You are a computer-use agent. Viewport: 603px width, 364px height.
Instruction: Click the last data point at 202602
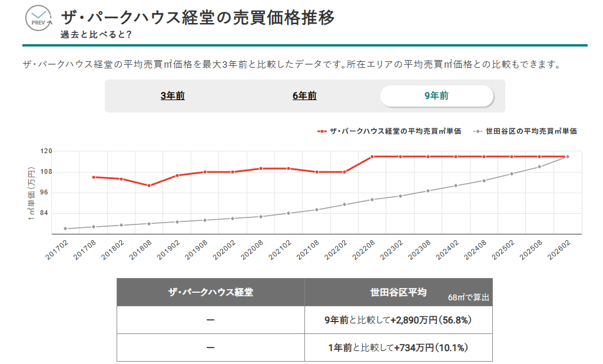click(x=567, y=157)
